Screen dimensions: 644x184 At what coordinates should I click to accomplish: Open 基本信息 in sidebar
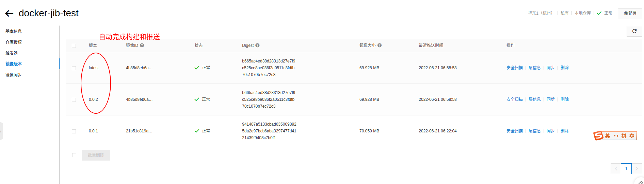pos(14,31)
